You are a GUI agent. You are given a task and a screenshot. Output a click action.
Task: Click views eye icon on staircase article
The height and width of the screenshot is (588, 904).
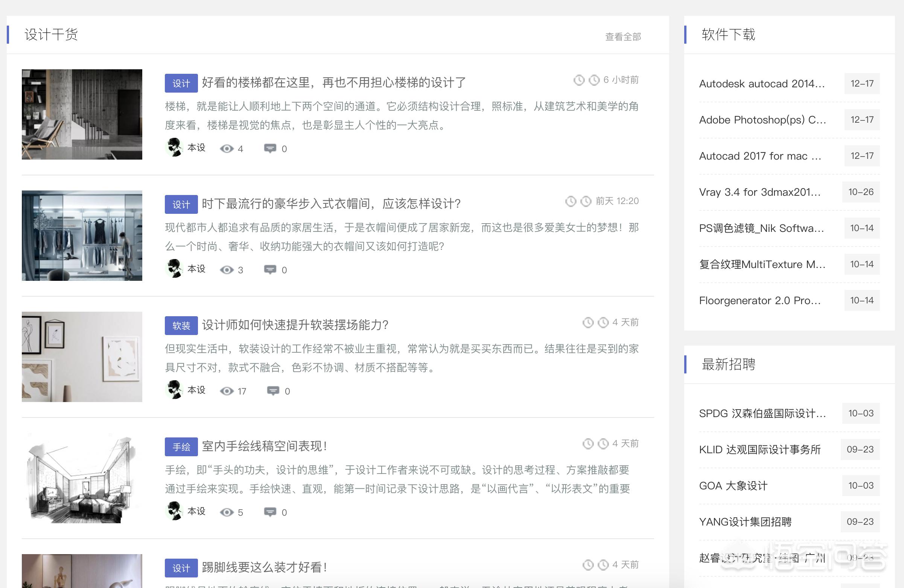click(x=227, y=149)
